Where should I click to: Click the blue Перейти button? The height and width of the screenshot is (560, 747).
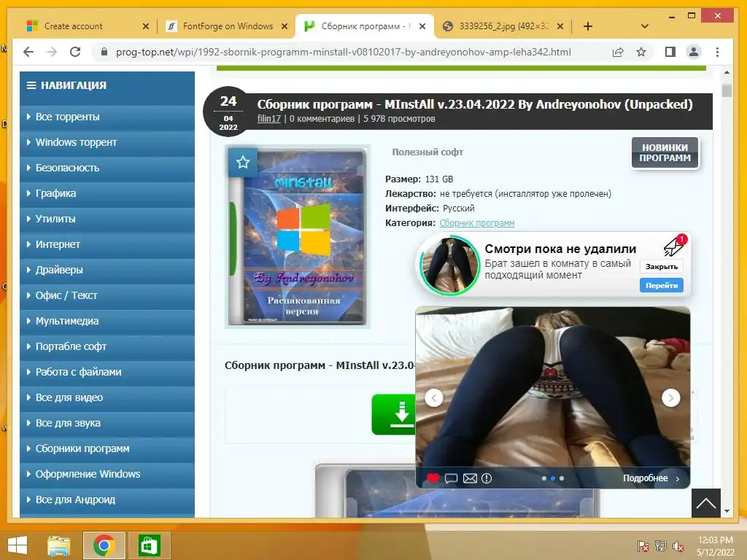point(662,285)
